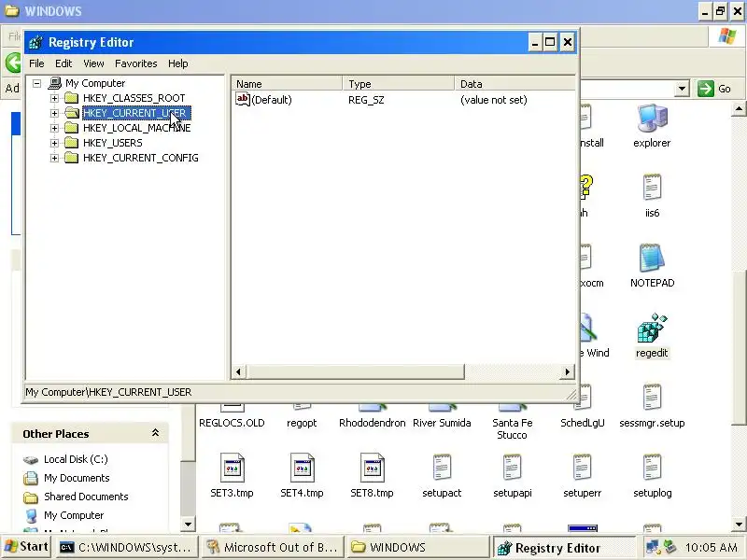Open the Start menu
This screenshot has height=560, width=747.
pyautogui.click(x=27, y=547)
